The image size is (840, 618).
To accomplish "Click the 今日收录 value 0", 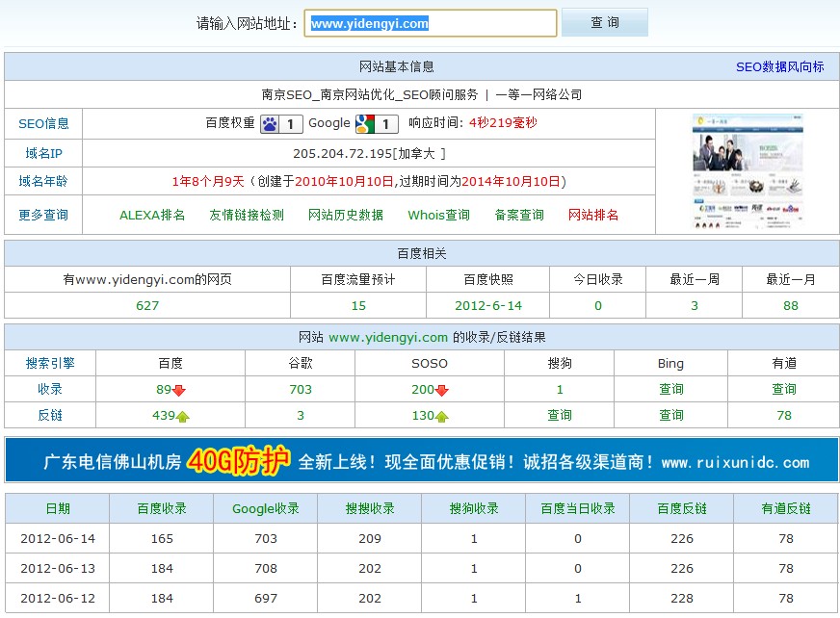I will click(x=598, y=306).
